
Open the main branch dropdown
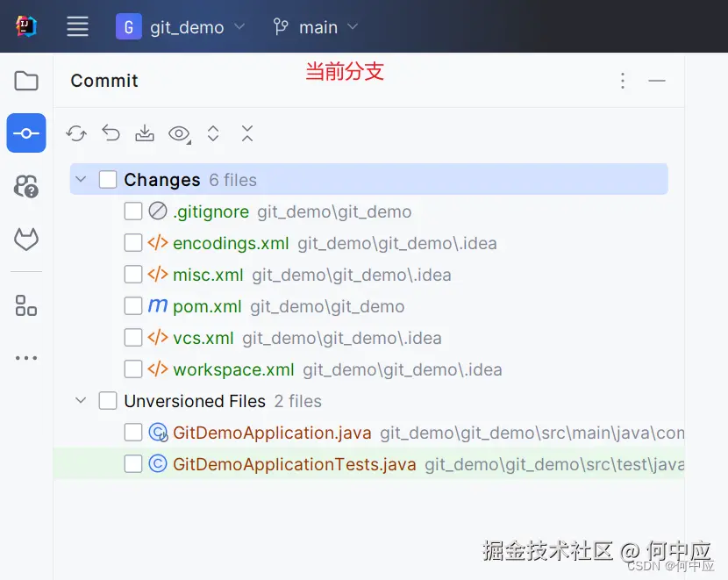316,27
